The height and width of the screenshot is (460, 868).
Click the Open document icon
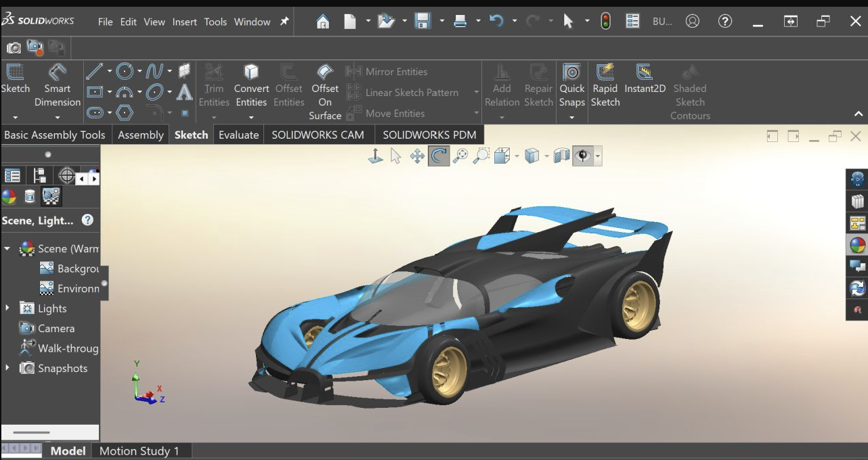[386, 22]
